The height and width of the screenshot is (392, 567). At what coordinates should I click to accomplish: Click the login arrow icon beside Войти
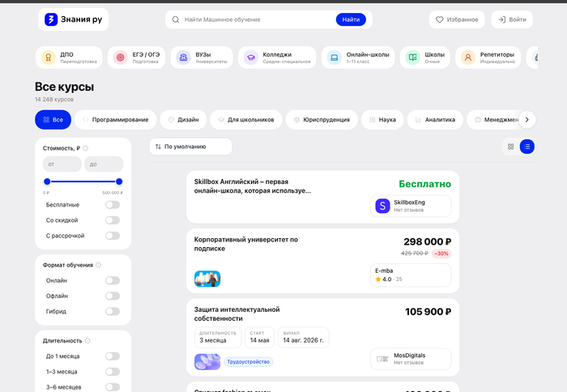pos(502,19)
